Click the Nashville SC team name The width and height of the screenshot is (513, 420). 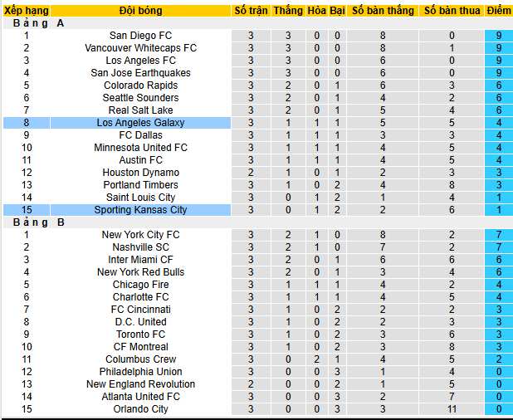click(140, 247)
